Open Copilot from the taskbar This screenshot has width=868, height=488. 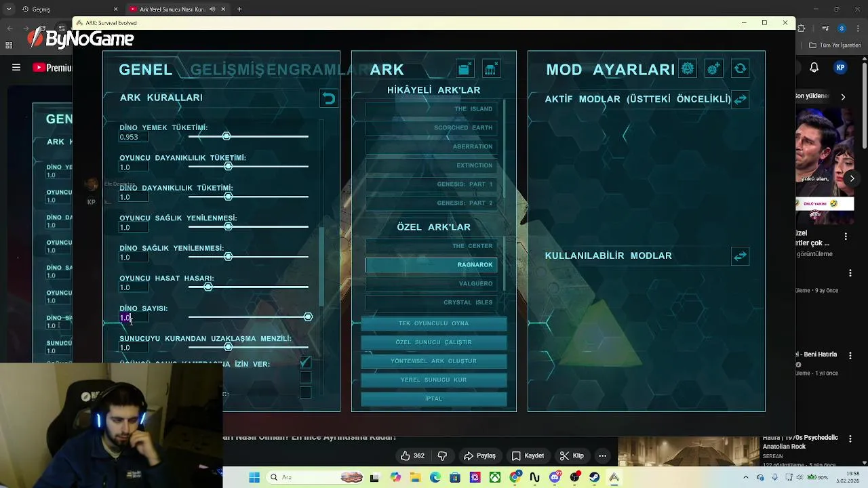coord(395,477)
